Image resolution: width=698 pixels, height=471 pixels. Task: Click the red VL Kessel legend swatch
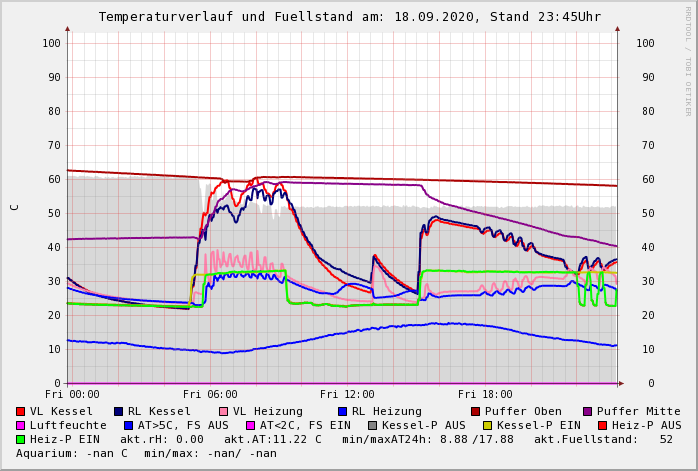coord(21,411)
